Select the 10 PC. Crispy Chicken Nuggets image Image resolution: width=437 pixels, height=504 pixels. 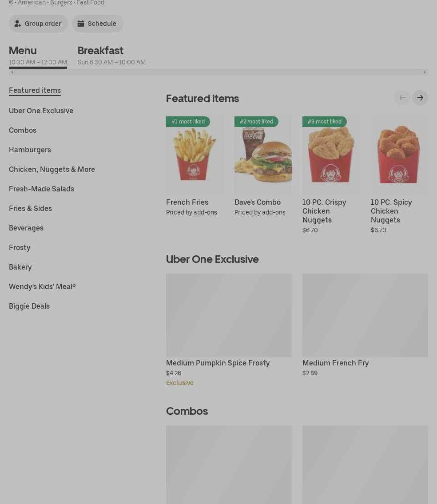[331, 155]
